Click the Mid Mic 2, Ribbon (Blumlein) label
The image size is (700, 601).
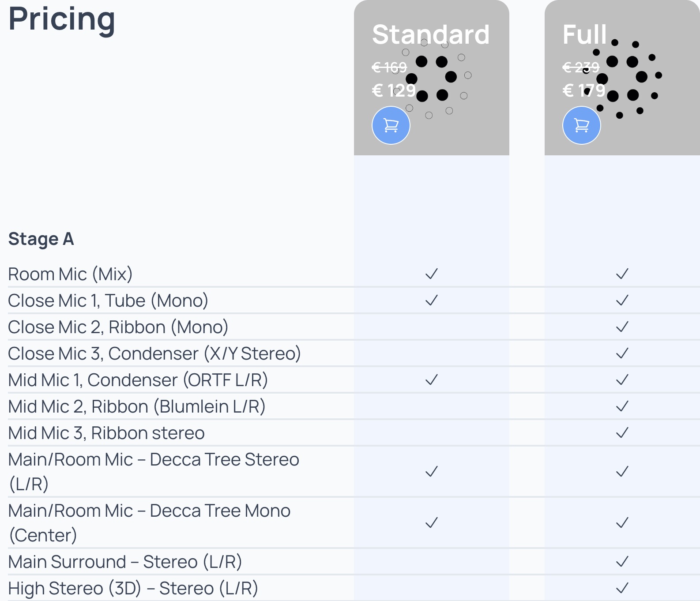point(137,406)
